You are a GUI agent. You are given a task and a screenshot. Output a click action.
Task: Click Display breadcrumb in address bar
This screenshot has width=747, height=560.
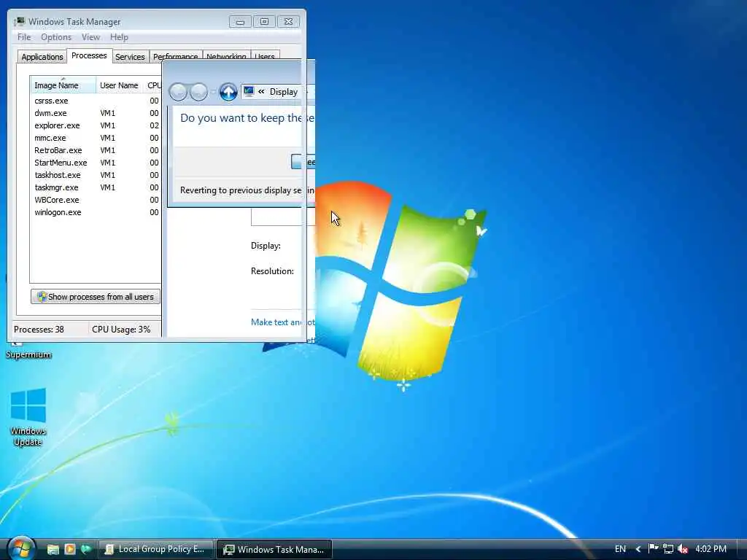284,92
